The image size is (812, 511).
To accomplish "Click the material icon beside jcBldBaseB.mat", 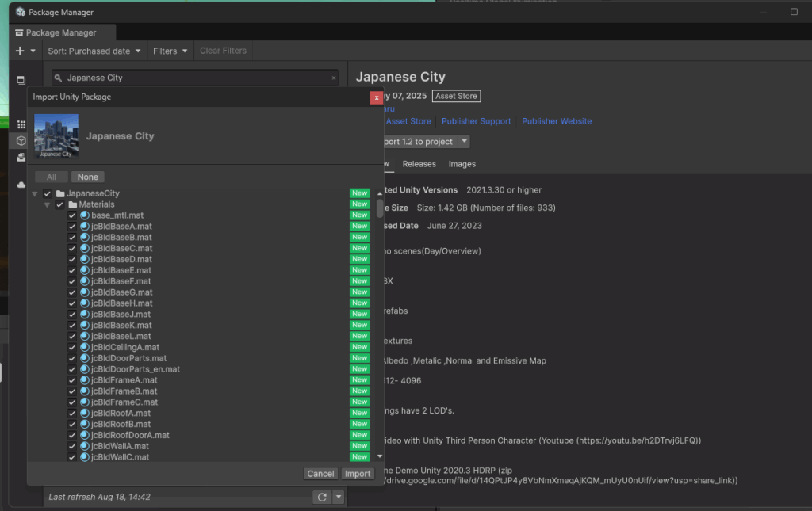I will pyautogui.click(x=85, y=238).
